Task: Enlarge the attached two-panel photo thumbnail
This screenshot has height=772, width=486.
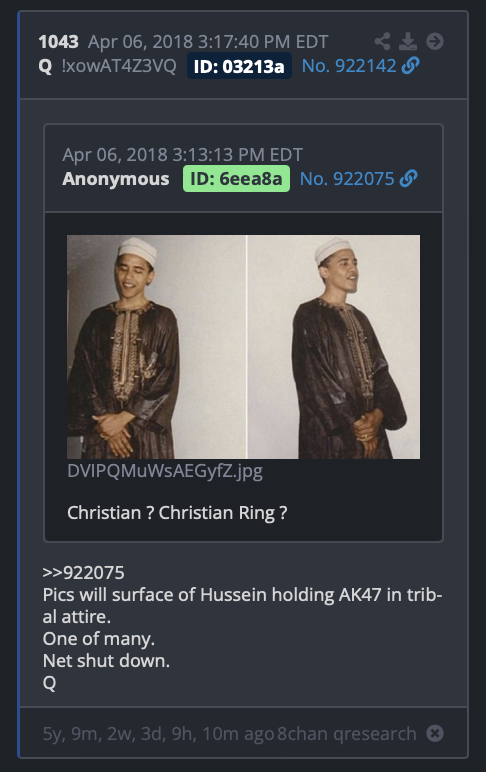Action: click(x=243, y=347)
